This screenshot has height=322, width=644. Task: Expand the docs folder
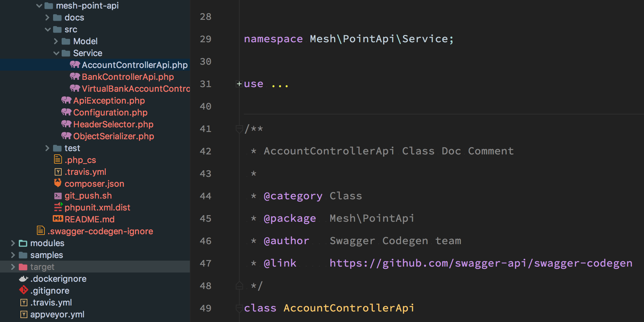tap(47, 17)
